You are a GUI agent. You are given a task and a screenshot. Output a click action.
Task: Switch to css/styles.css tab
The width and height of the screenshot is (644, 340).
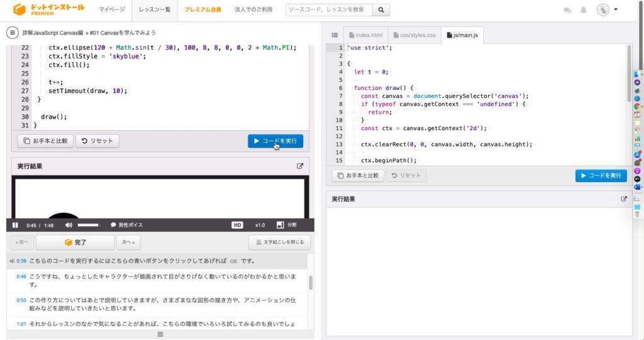pos(414,35)
